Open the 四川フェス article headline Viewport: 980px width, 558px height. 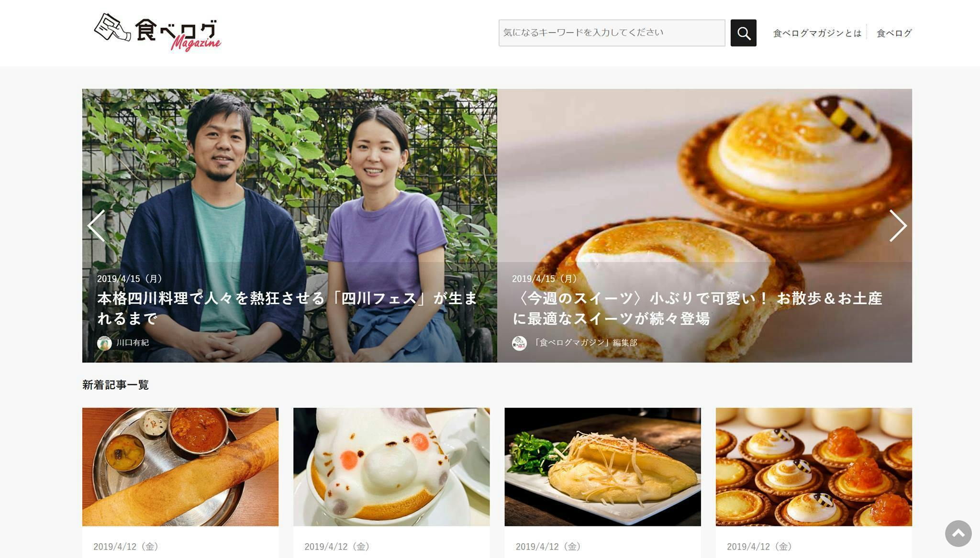(288, 308)
